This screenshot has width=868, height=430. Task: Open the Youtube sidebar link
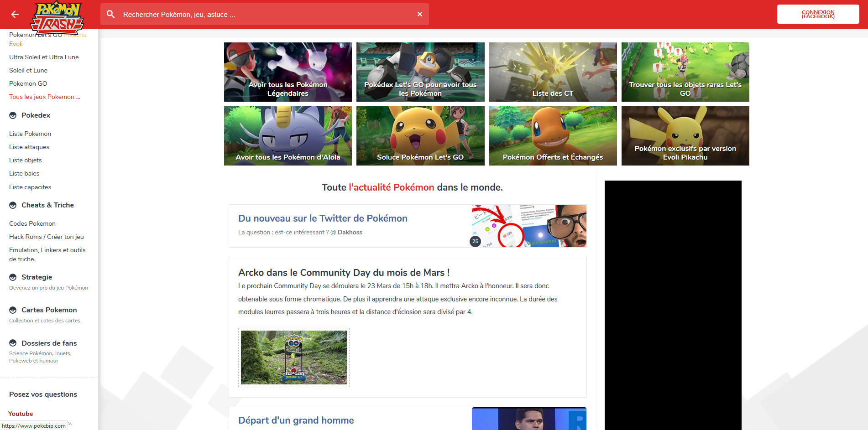coord(21,414)
